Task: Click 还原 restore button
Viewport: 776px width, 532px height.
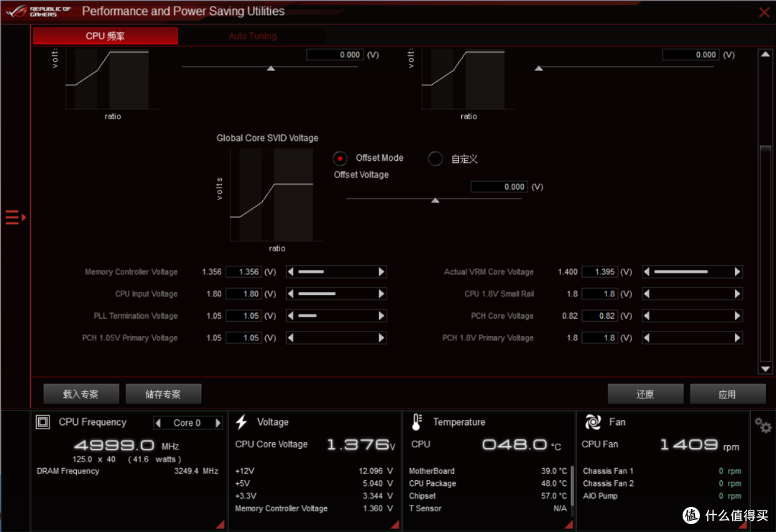Action: click(x=645, y=394)
